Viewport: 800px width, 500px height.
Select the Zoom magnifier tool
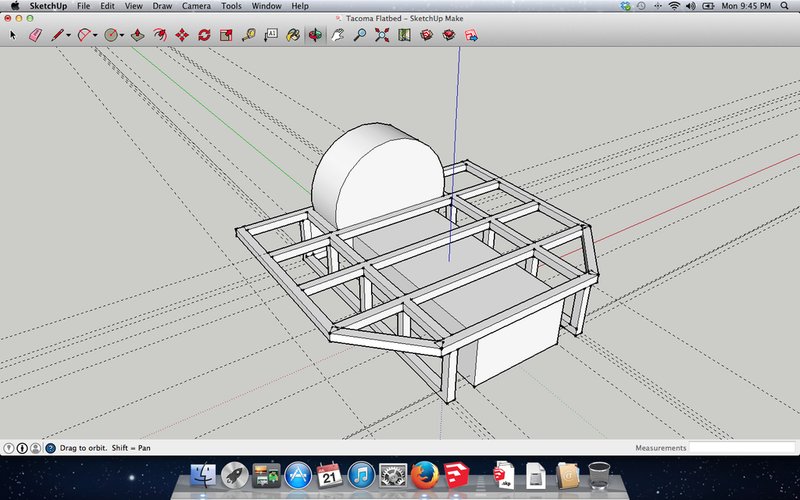coord(360,35)
